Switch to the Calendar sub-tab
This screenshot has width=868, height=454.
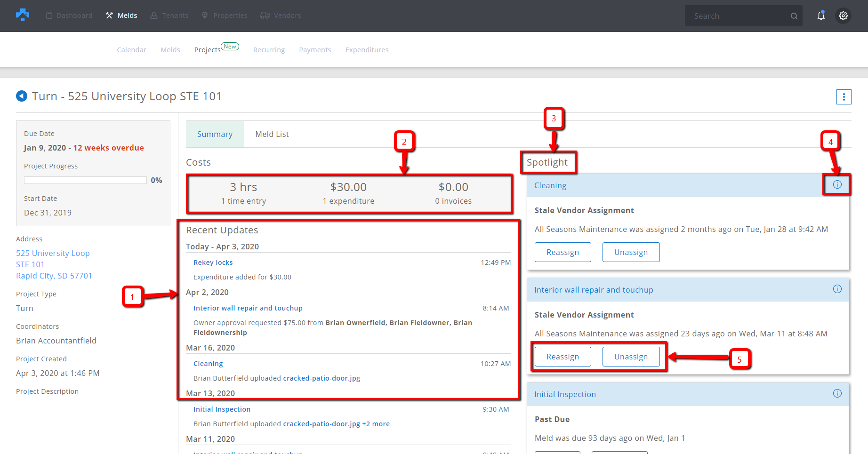point(131,50)
